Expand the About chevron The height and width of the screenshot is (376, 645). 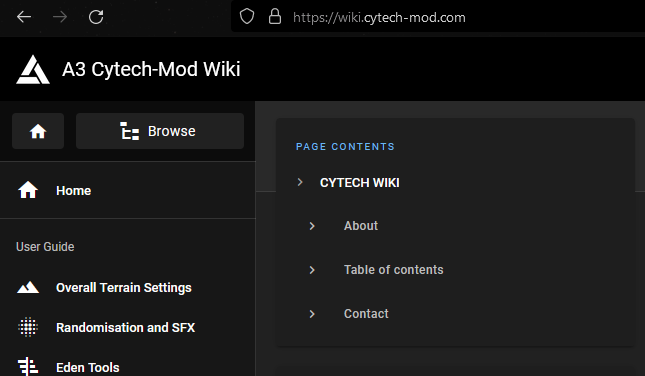pyautogui.click(x=312, y=226)
